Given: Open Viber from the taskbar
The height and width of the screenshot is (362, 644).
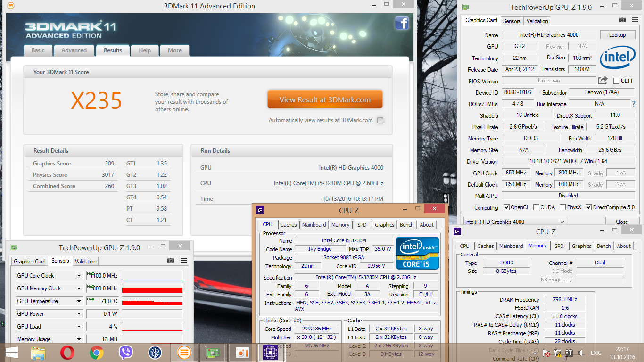Looking at the screenshot, I should coord(126,353).
